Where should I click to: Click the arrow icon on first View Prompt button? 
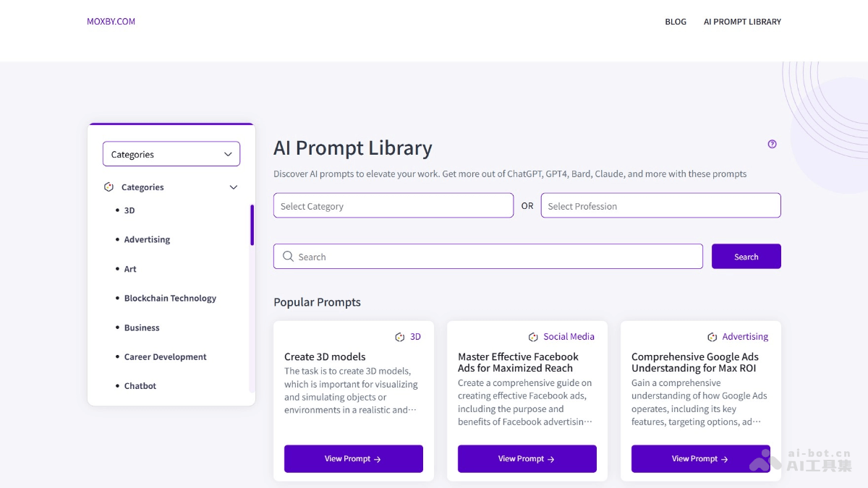(x=377, y=458)
